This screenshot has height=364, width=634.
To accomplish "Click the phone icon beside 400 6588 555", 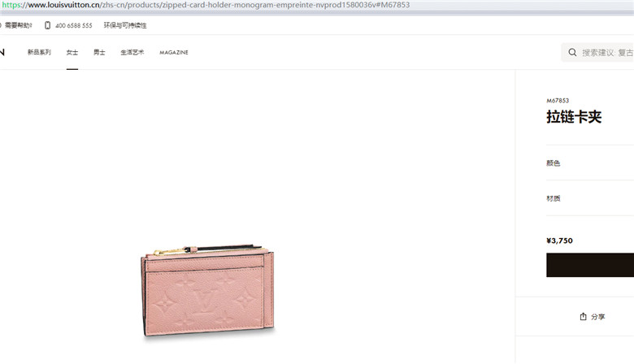I will pyautogui.click(x=47, y=25).
